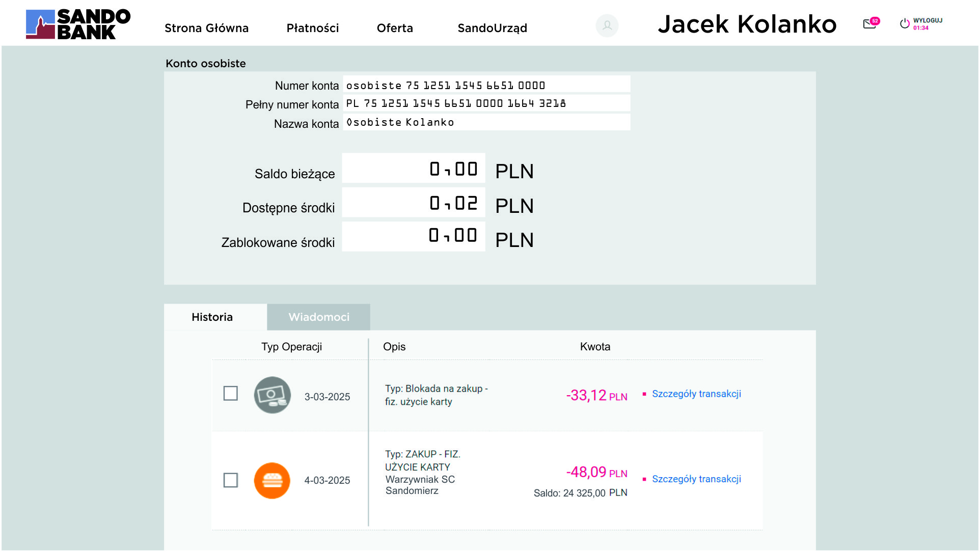Viewport: 980px width, 552px height.
Task: Open Szczegóły transakcji for -33,12 PLN
Action: [696, 394]
